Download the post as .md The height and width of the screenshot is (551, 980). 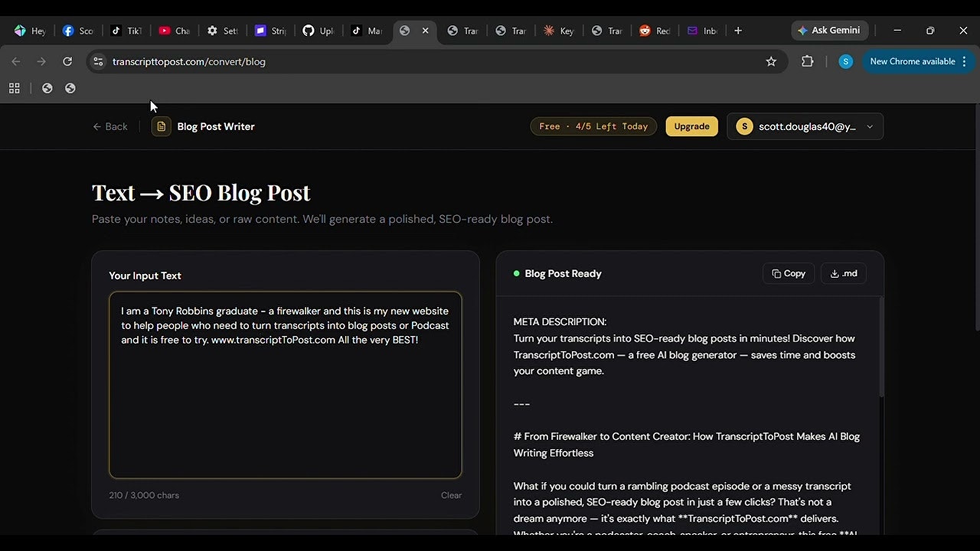point(844,273)
